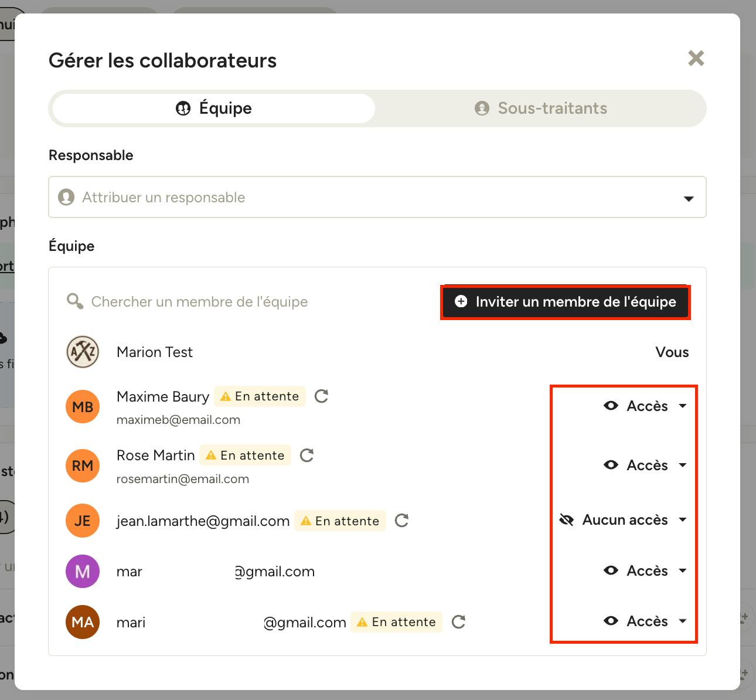Switch to the Sous-traitants tab
Screen dimensions: 756x700
(540, 108)
